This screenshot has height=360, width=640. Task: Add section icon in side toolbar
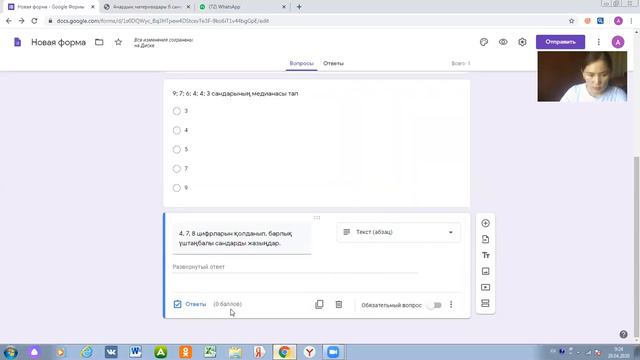click(x=485, y=303)
